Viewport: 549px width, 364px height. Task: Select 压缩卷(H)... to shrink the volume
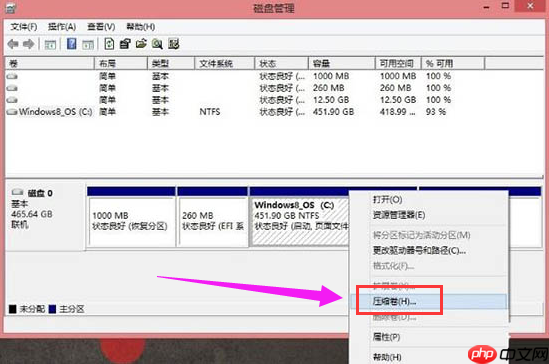[429, 301]
